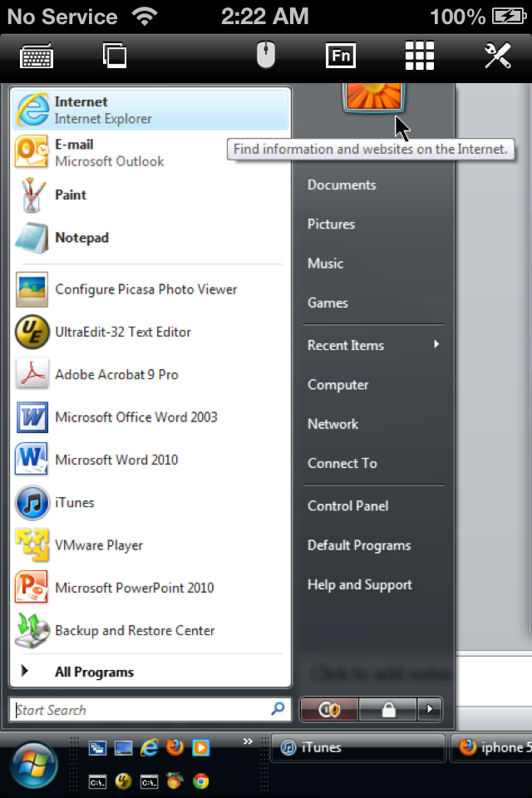Click the Windows Start orb
Image resolution: width=532 pixels, height=798 pixels.
34,765
